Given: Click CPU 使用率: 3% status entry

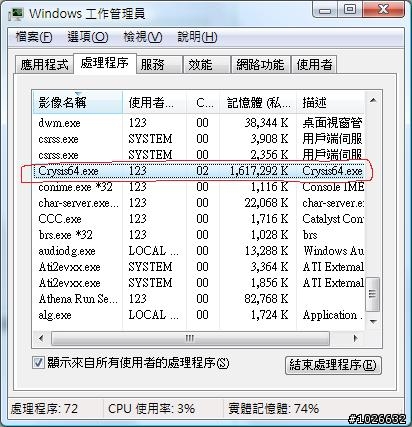Looking at the screenshot, I should [x=152, y=409].
